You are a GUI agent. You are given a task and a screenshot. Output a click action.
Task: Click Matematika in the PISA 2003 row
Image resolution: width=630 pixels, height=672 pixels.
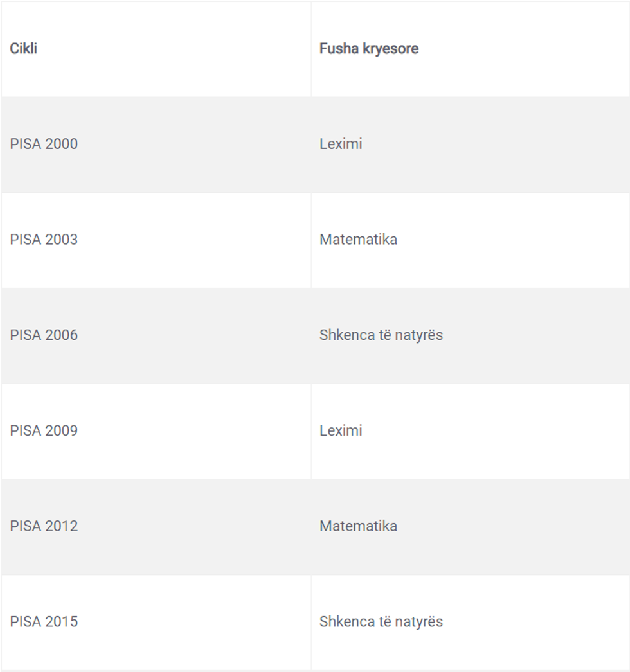tap(358, 240)
